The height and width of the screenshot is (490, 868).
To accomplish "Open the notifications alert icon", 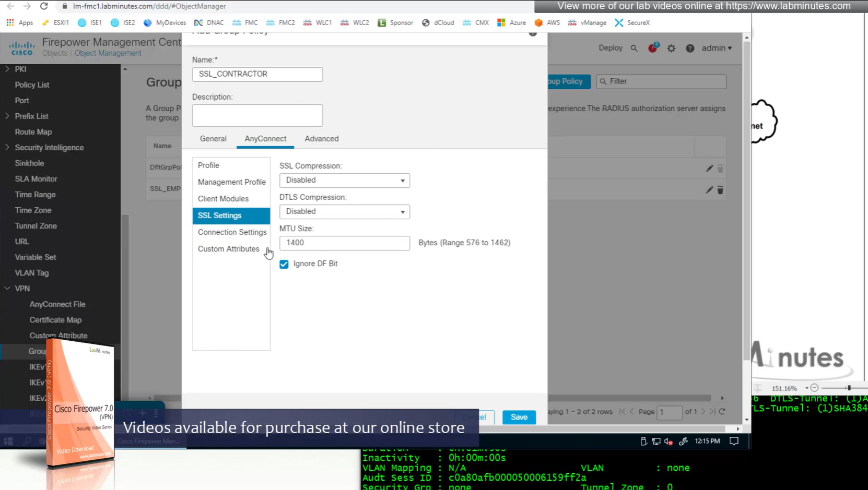I will tap(652, 48).
